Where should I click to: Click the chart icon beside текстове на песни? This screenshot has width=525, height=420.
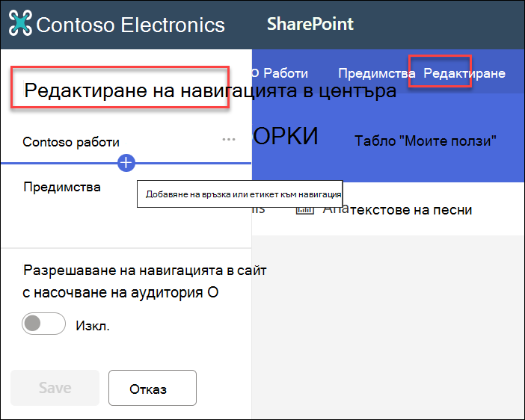[x=304, y=209]
